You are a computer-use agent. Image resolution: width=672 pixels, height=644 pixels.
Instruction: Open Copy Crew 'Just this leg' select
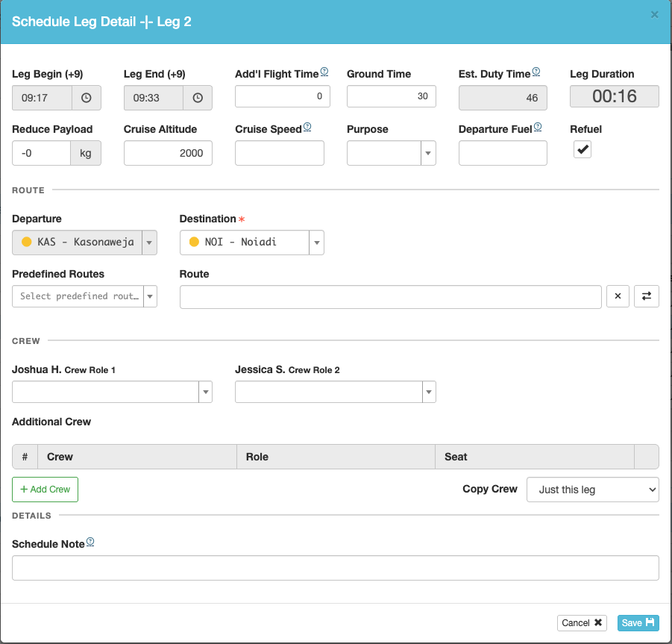(592, 490)
